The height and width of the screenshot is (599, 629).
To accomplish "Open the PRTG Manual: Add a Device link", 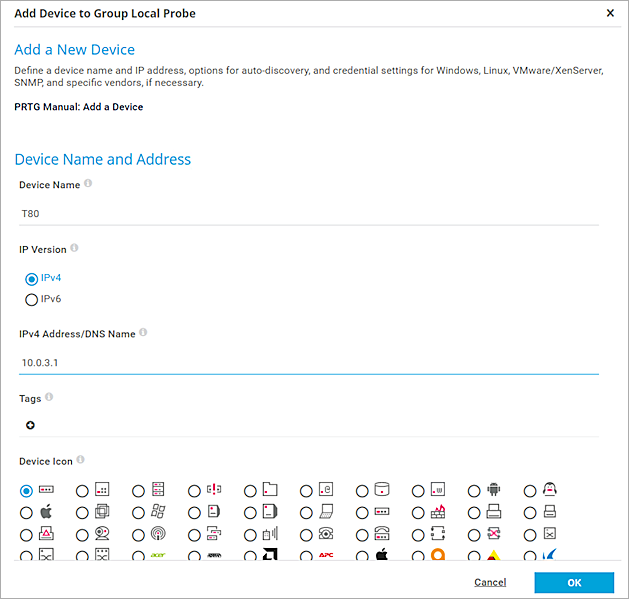I will coord(78,107).
